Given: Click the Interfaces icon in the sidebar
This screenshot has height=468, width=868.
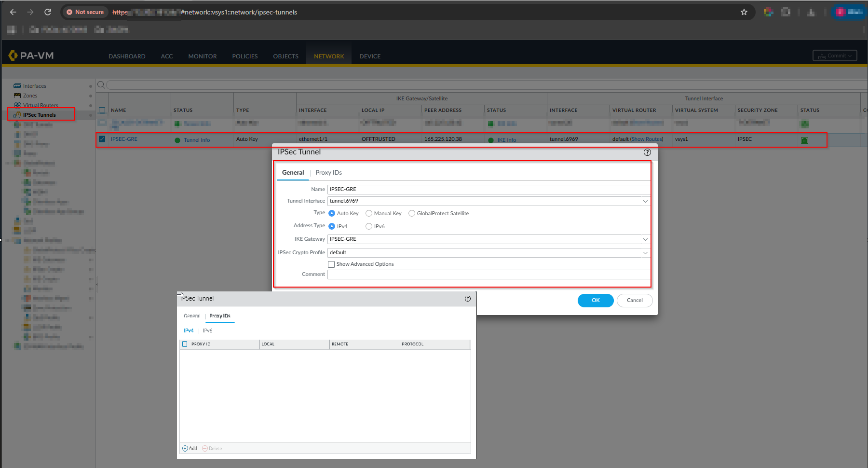Looking at the screenshot, I should pos(17,86).
